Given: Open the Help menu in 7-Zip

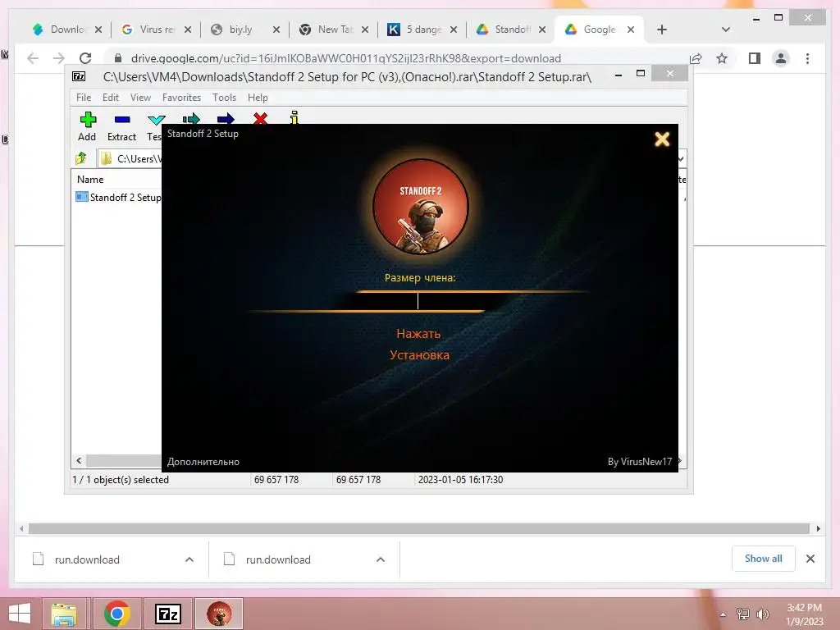Looking at the screenshot, I should click(x=258, y=98).
